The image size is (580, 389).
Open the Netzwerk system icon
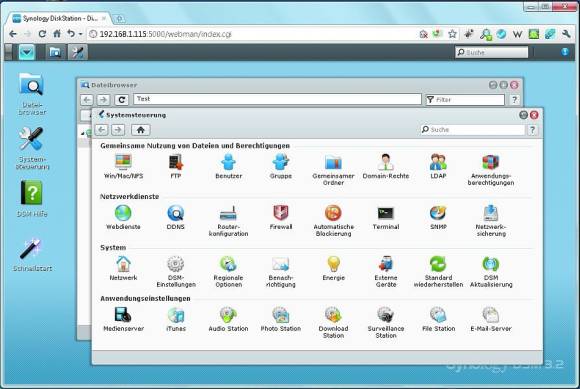(123, 268)
